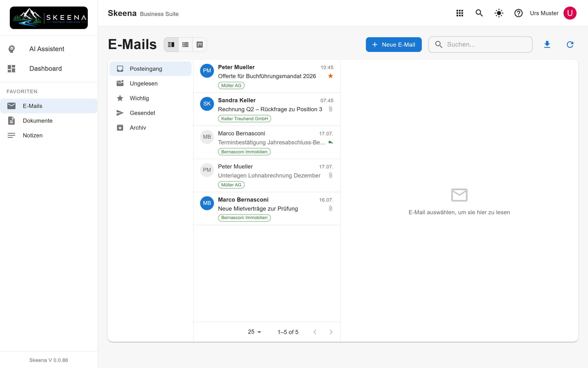This screenshot has height=368, width=588.
Task: Select the Ungelesen folder
Action: (x=150, y=83)
